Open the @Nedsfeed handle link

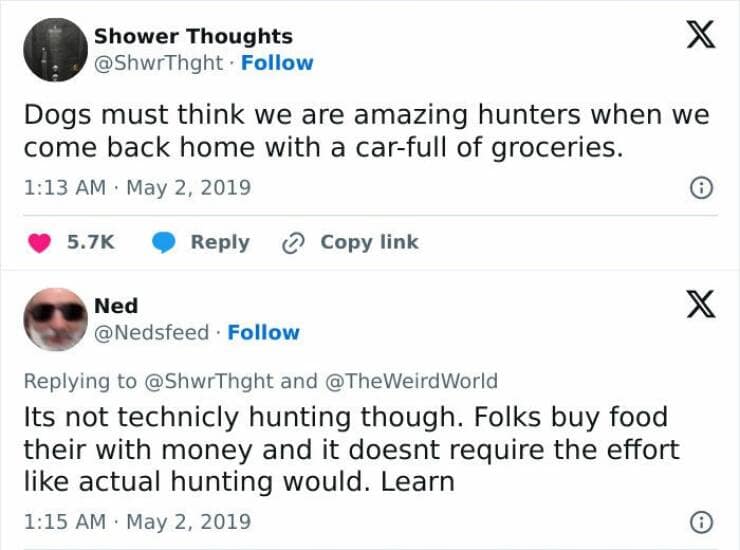151,333
